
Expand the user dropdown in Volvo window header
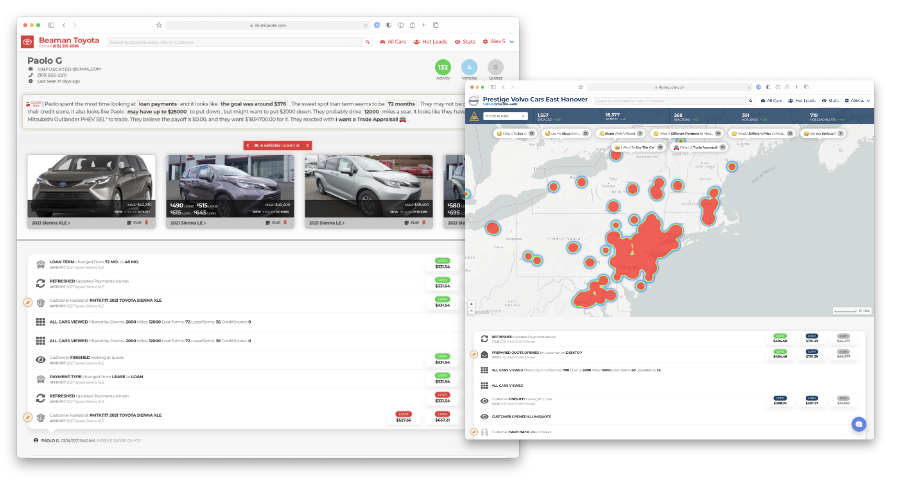point(858,100)
